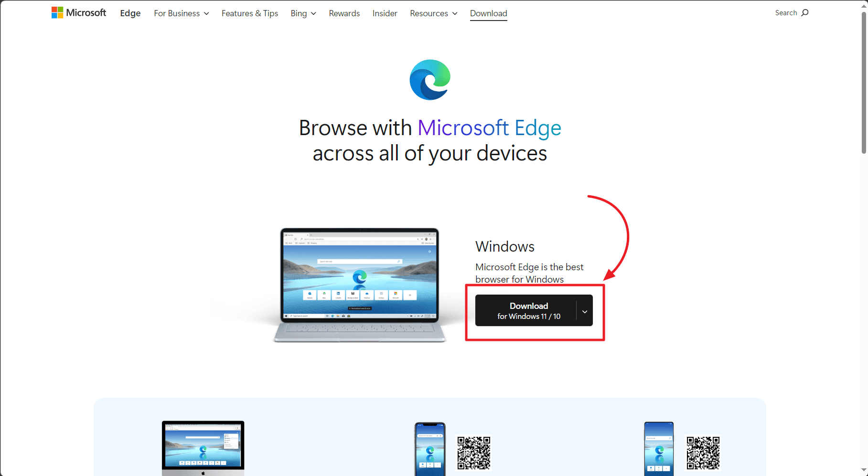Click the 'Browse with Microsoft Edge' headline
Image resolution: width=868 pixels, height=476 pixels.
430,140
